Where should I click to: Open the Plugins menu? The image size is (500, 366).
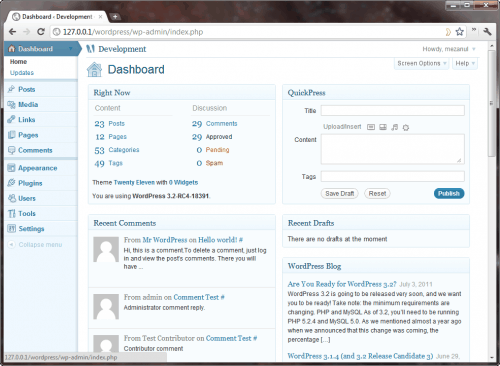coord(30,183)
